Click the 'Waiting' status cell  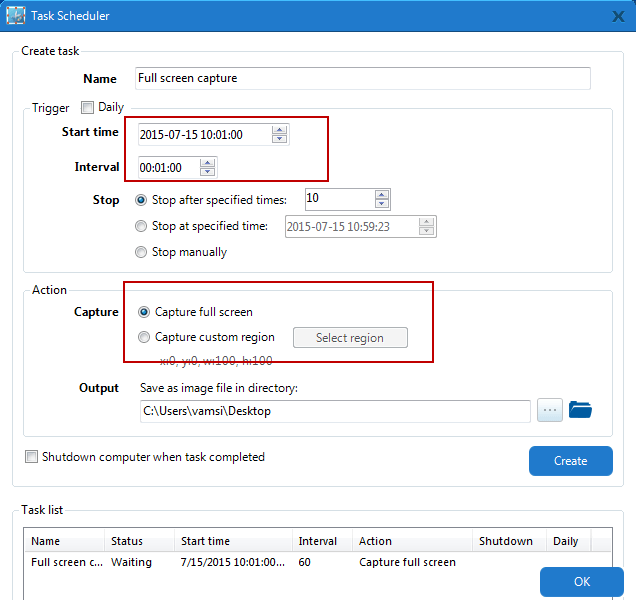(x=131, y=562)
